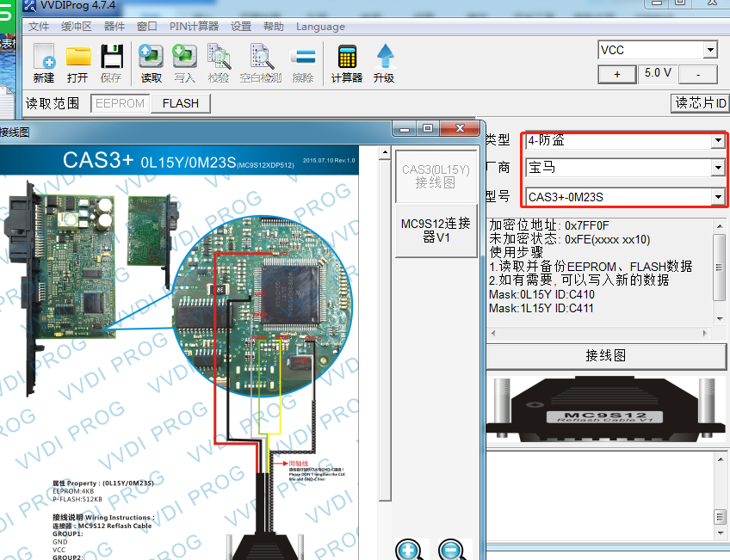730x560 pixels.
Task: Zoom out of the wiring diagram
Action: click(452, 550)
